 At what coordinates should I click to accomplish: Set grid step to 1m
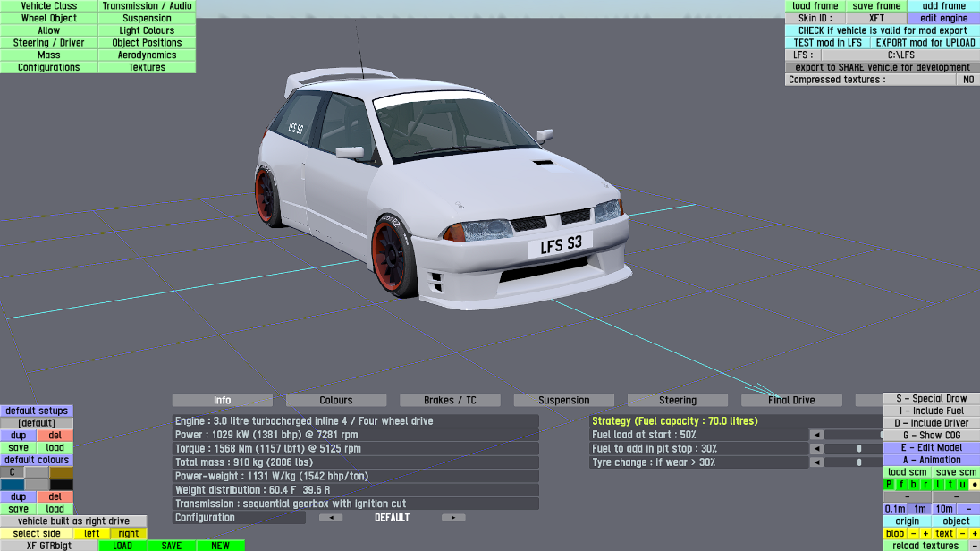click(x=919, y=509)
